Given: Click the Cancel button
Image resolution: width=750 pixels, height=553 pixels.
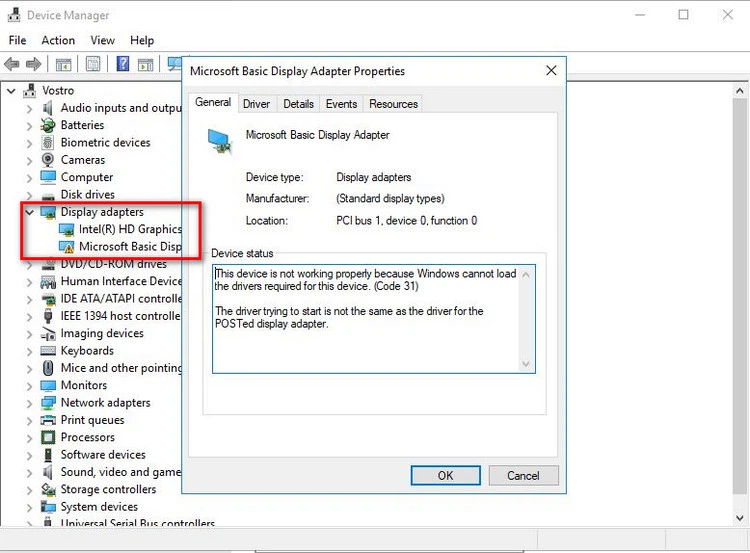Looking at the screenshot, I should (x=523, y=476).
